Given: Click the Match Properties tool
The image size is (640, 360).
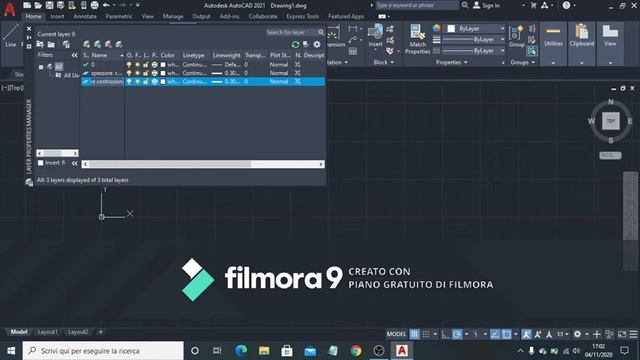Looking at the screenshot, I should (417, 39).
